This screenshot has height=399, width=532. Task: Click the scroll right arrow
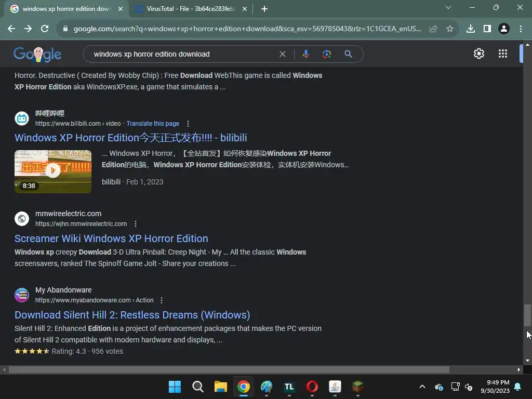(519, 369)
